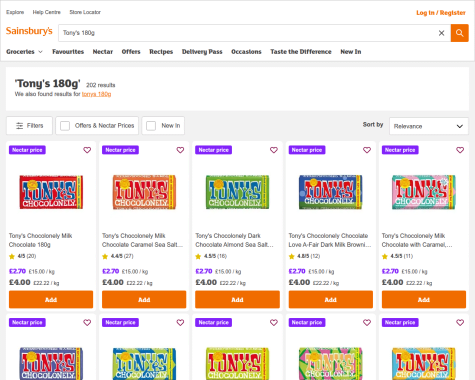
Task: Open the dark blue Brownie bar image
Action: (x=331, y=192)
